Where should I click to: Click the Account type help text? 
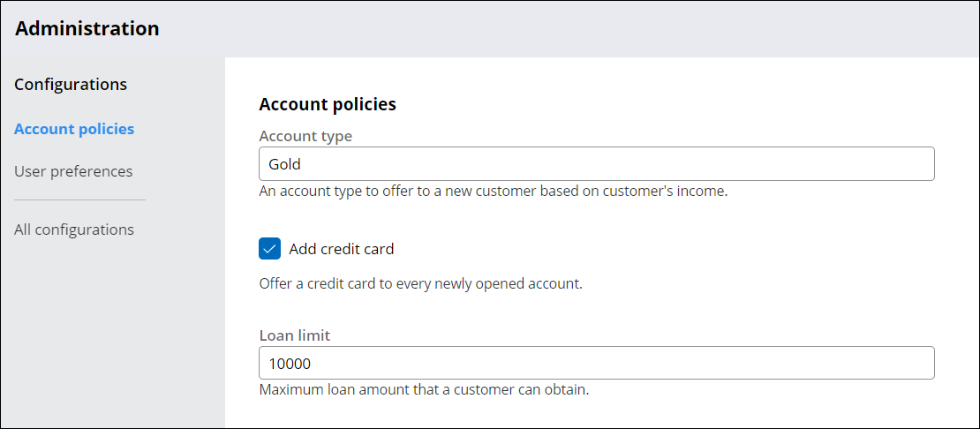(493, 191)
